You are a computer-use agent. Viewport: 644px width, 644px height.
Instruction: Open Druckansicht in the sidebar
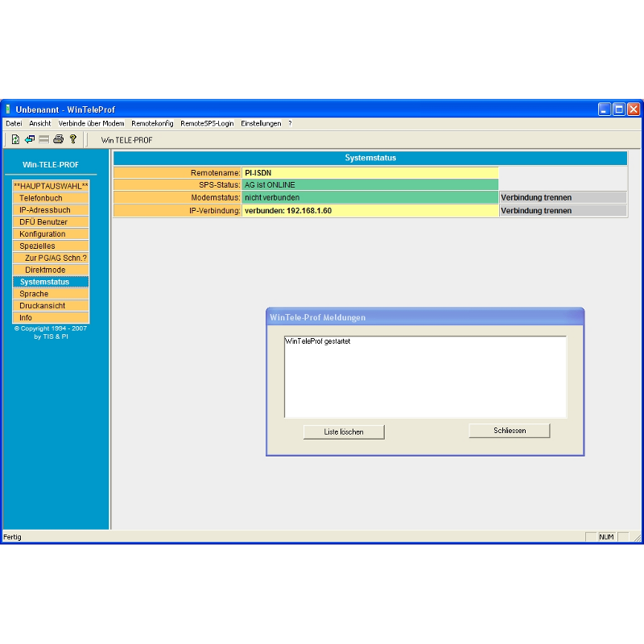[x=51, y=306]
